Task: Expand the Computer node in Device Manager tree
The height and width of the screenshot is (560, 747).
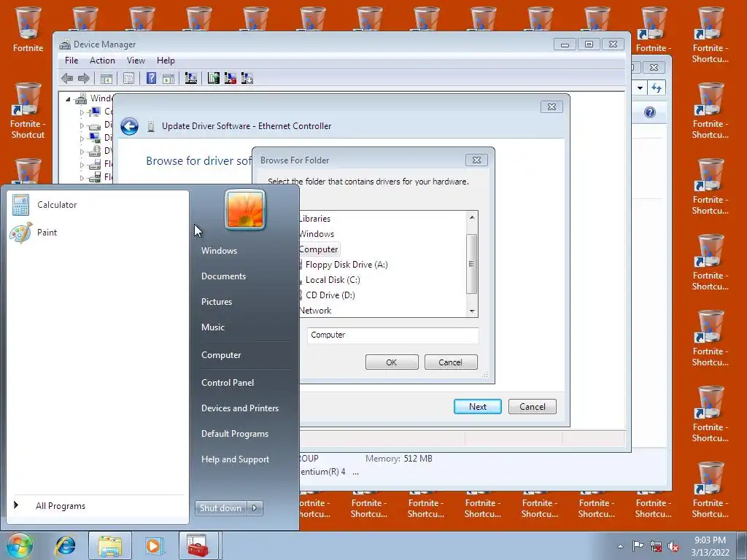Action: 82,112
